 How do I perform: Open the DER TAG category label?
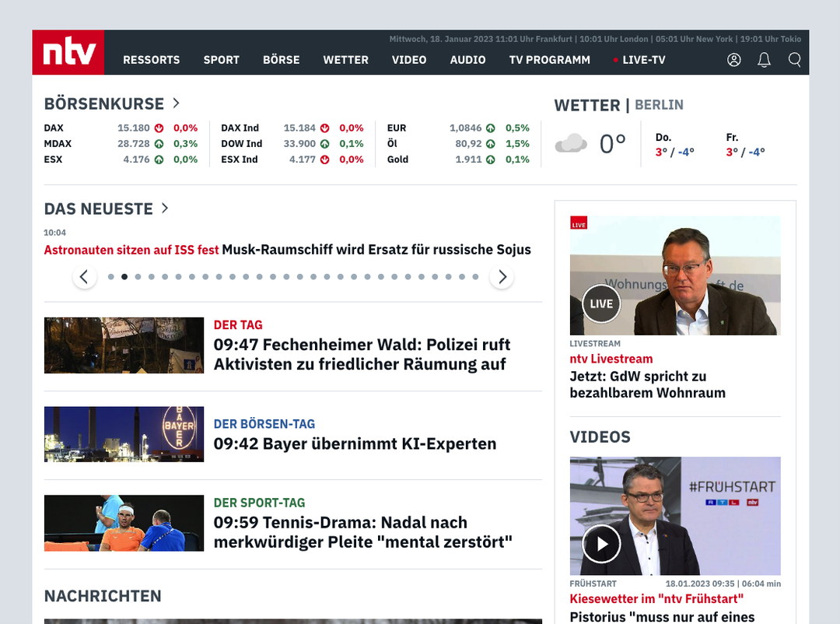click(238, 325)
